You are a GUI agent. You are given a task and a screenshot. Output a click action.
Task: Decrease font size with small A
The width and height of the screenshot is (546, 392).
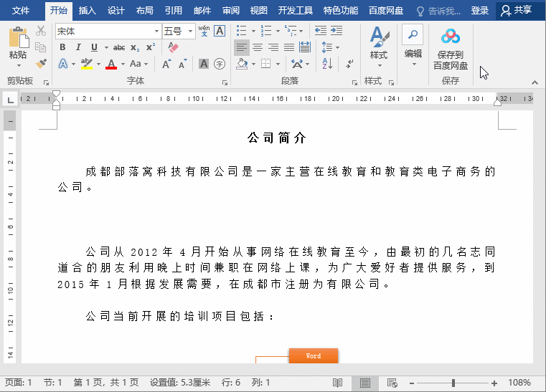point(182,64)
